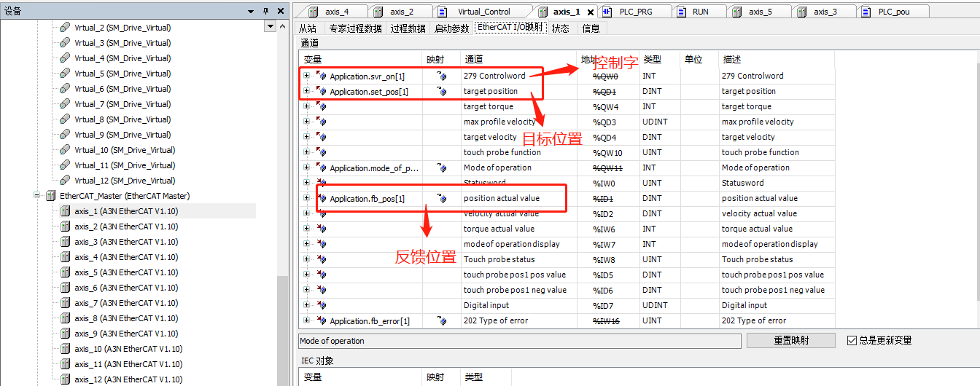
Task: Click input variable icon of Touch probe status row
Action: click(x=321, y=259)
